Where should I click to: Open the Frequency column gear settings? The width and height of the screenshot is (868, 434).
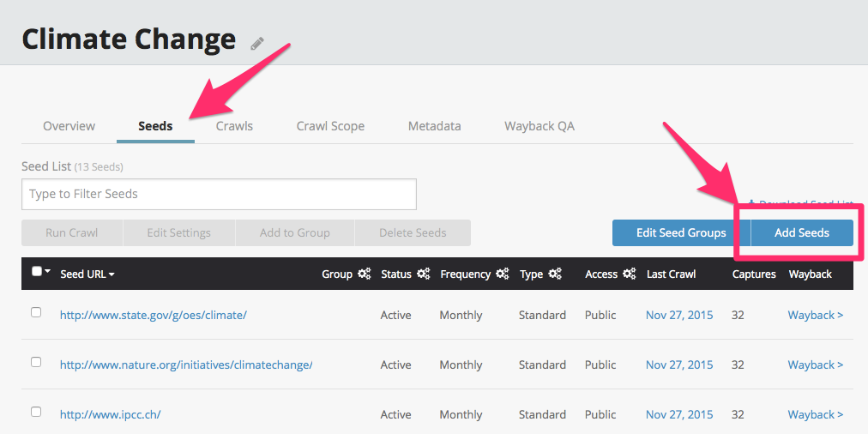point(503,274)
